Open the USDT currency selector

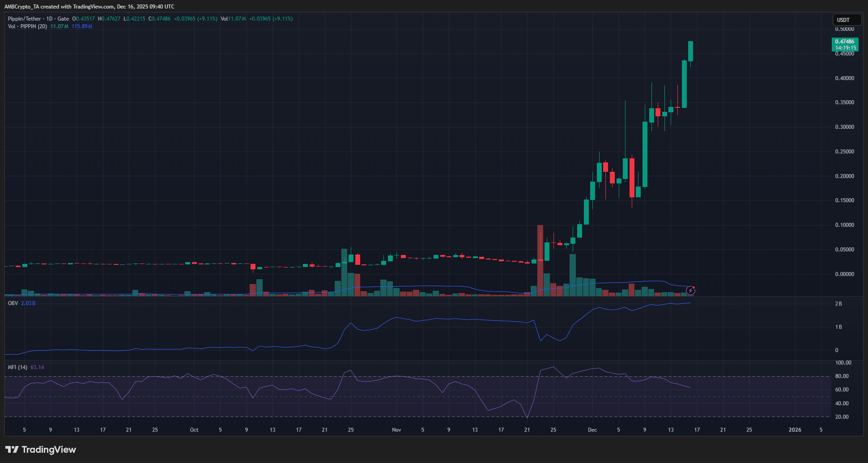(846, 20)
